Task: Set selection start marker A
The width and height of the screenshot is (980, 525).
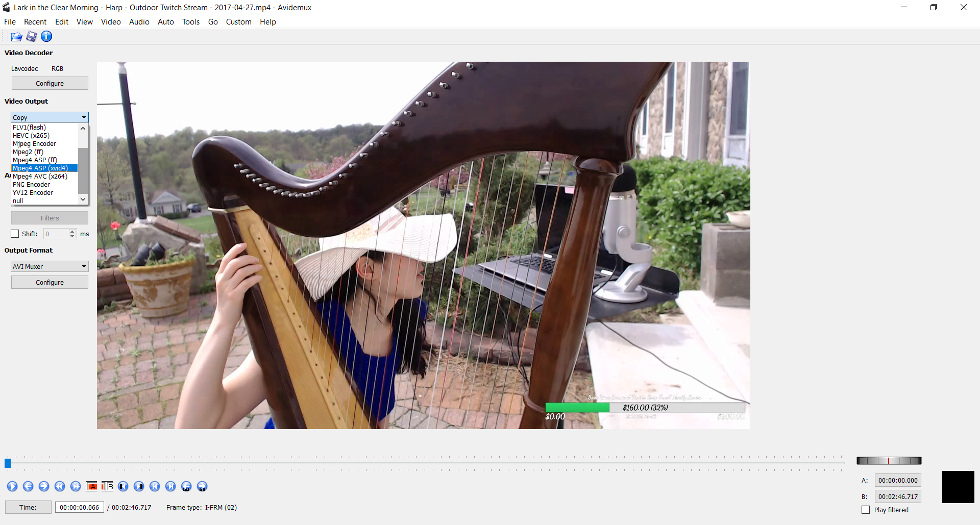Action: (92, 486)
